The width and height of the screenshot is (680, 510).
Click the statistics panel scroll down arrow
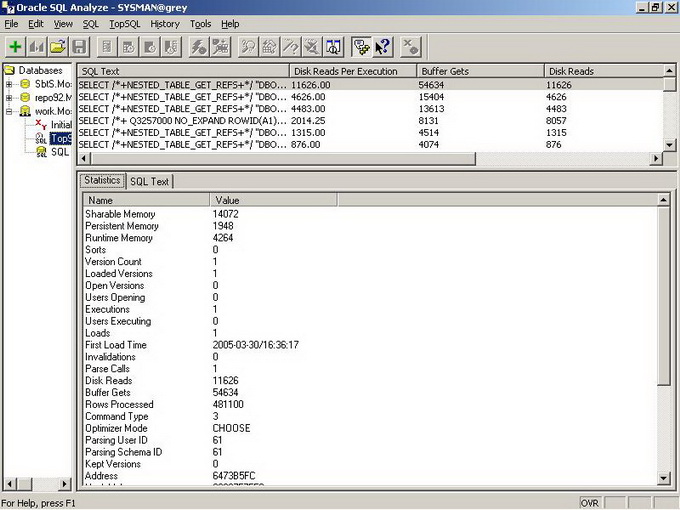point(664,478)
